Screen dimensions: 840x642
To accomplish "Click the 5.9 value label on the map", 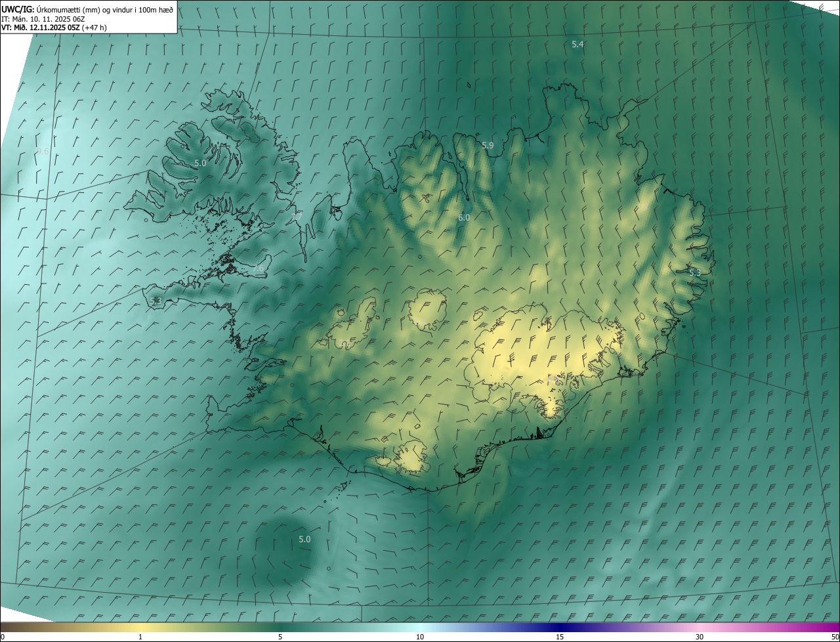I will [488, 146].
